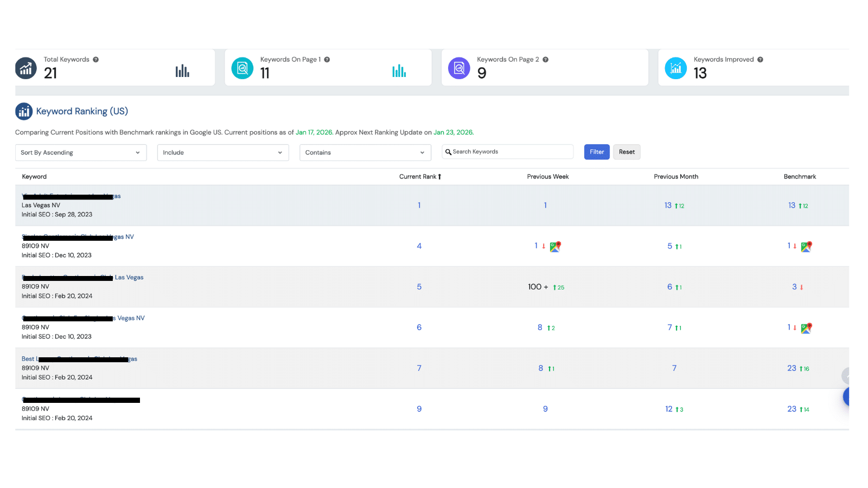Click current rank 5 cell

(x=419, y=287)
